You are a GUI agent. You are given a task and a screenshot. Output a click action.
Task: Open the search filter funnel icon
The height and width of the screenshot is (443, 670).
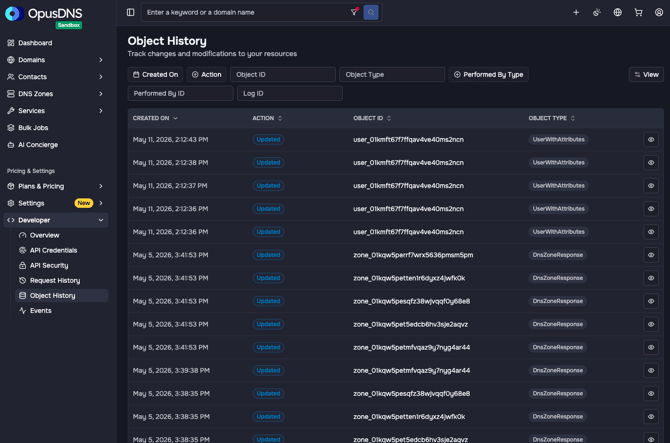coord(354,12)
